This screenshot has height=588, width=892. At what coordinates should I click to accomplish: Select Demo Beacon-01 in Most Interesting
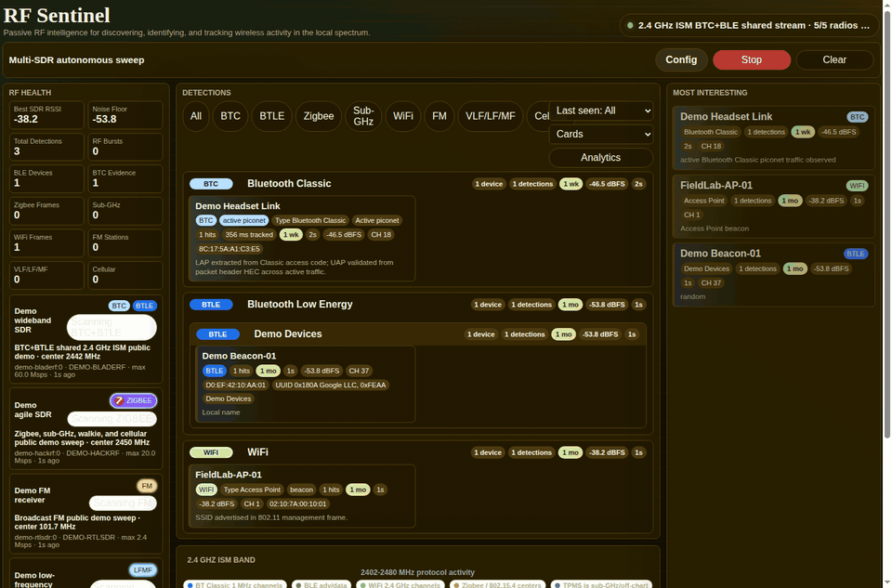773,275
